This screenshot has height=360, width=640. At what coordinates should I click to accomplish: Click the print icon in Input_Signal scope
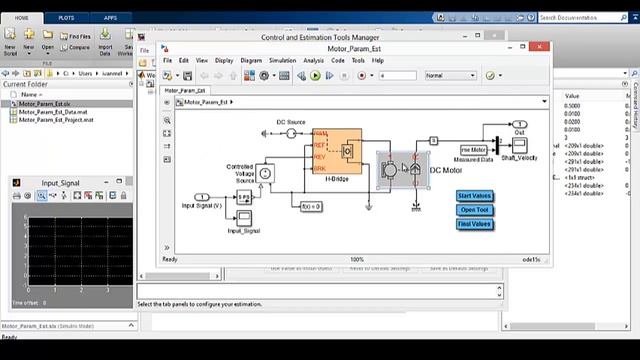tap(17, 196)
